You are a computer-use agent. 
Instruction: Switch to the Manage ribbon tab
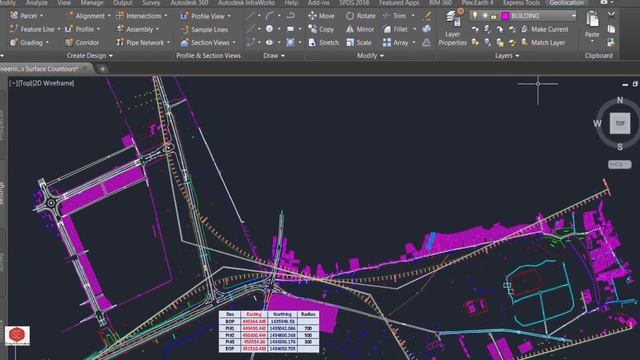[92, 3]
